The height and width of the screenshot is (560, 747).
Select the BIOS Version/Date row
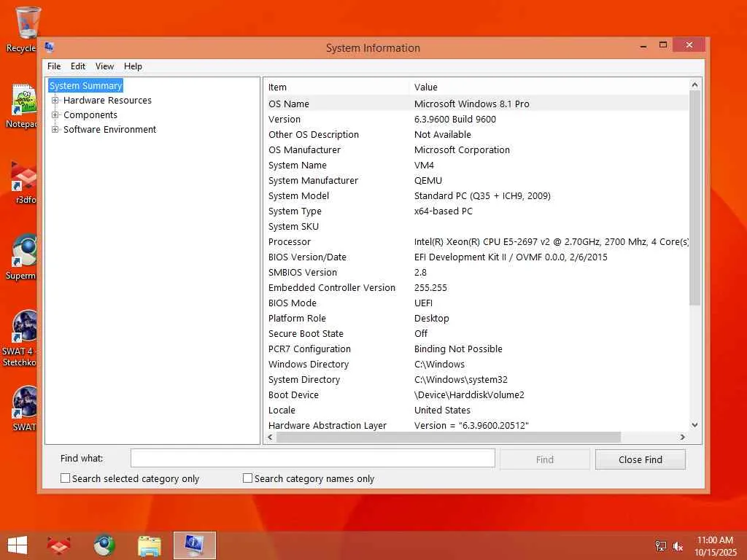point(476,257)
